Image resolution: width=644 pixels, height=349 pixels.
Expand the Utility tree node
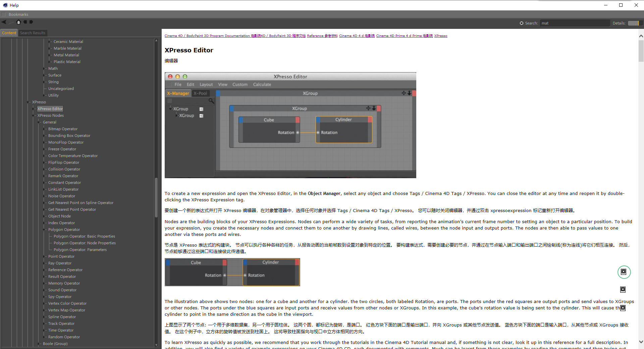44,95
